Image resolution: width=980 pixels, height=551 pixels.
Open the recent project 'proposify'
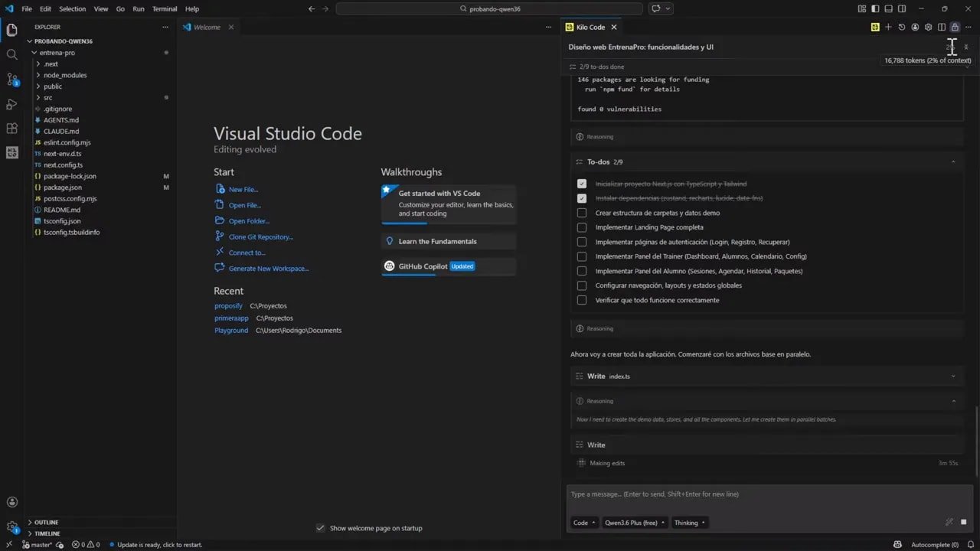coord(228,305)
